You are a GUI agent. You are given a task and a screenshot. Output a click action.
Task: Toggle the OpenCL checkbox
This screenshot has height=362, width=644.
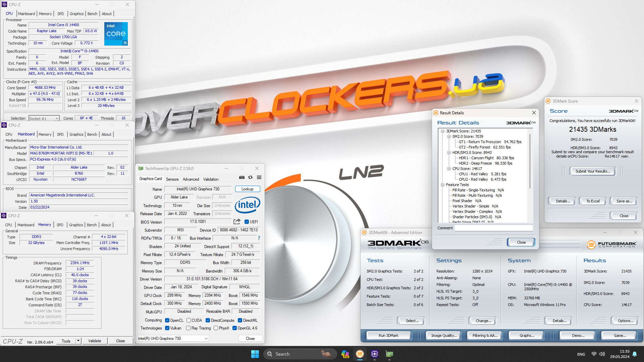(167, 320)
